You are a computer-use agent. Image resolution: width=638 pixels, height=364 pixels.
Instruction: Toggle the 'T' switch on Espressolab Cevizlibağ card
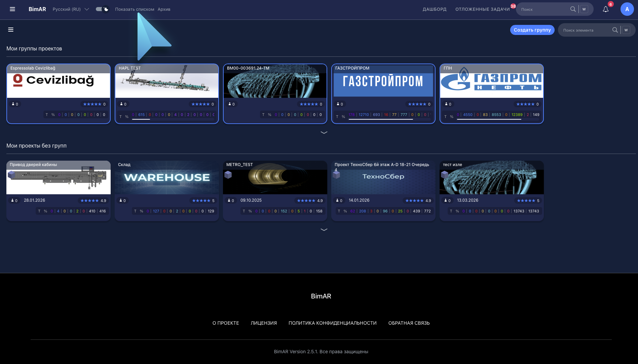46,115
